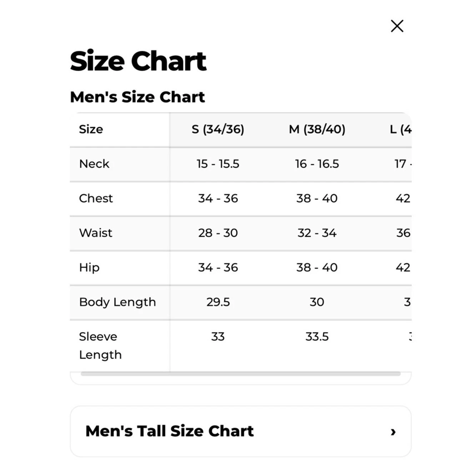
Task: Click the Chest row label
Action: pyautogui.click(x=96, y=198)
